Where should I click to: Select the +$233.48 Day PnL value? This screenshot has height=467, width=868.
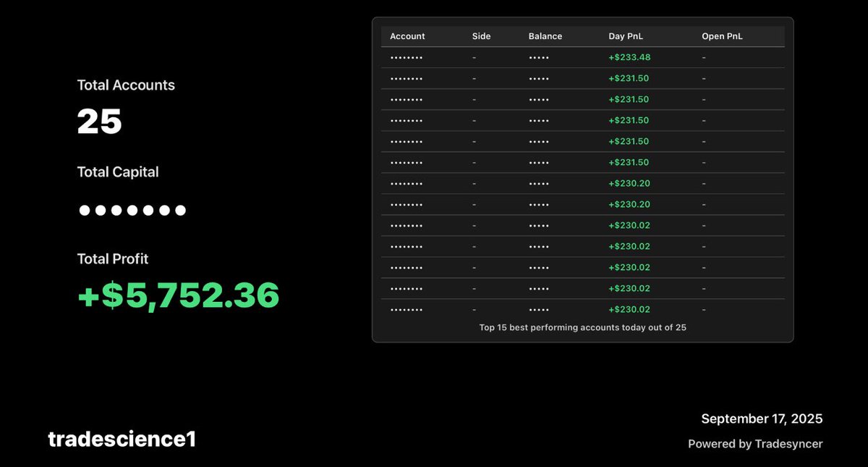pos(629,57)
